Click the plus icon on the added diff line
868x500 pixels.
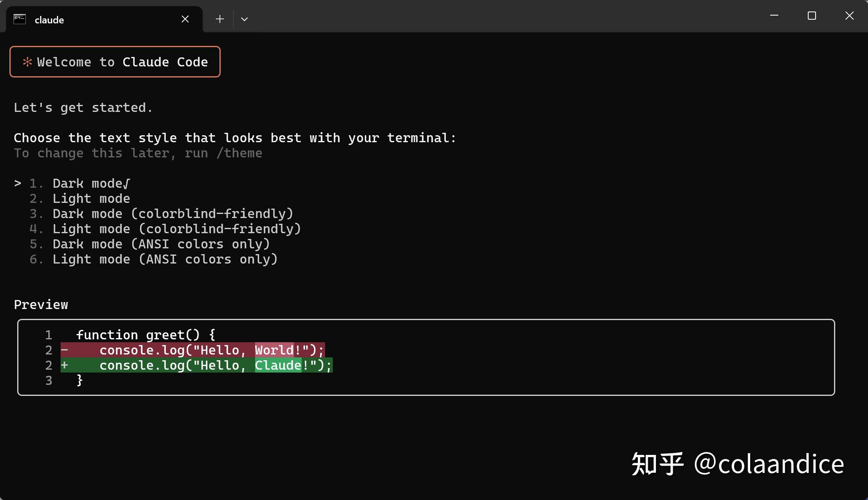(65, 365)
